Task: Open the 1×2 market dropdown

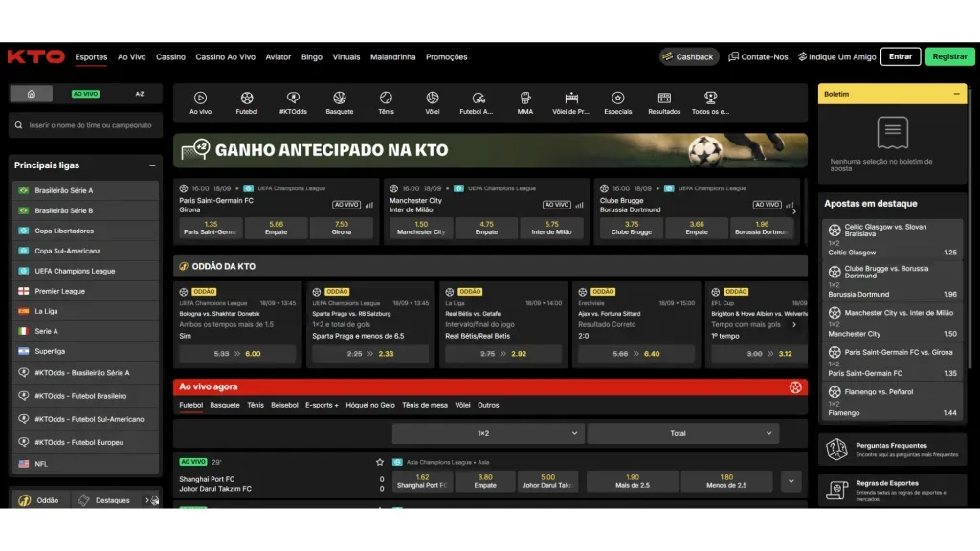Action: tap(488, 433)
